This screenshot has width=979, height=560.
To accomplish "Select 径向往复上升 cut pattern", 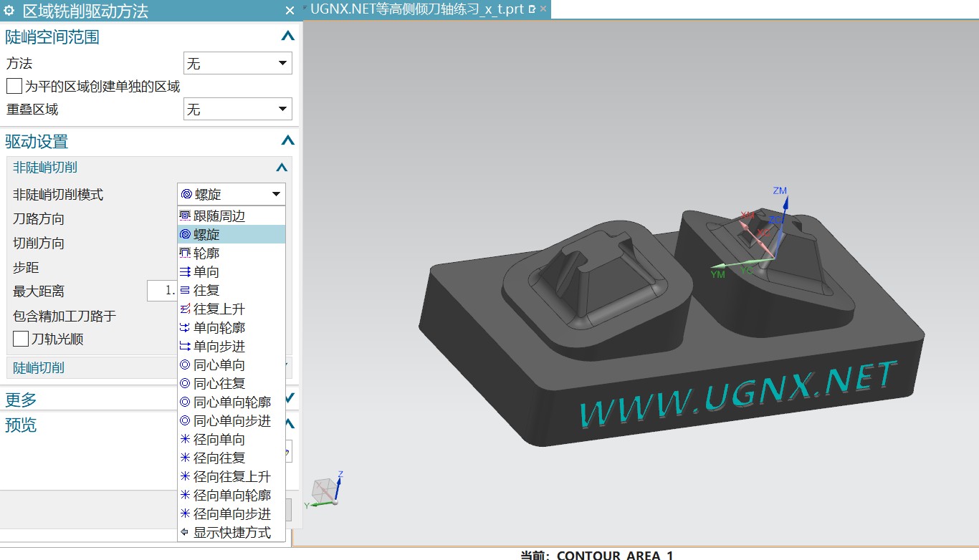I will tap(231, 476).
